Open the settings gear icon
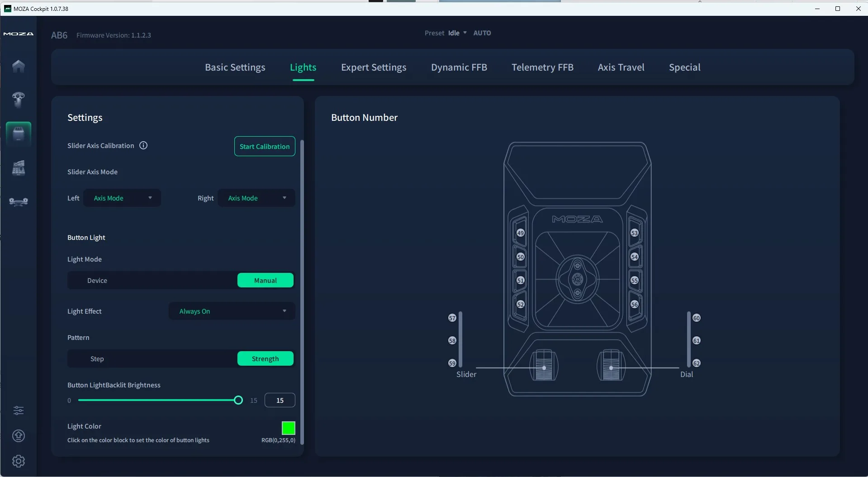This screenshot has width=868, height=477. click(x=19, y=461)
